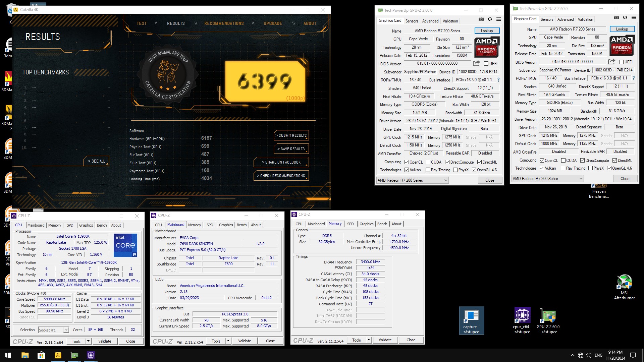Click SHARE ON FACEBOOK in Catzilla

(281, 162)
